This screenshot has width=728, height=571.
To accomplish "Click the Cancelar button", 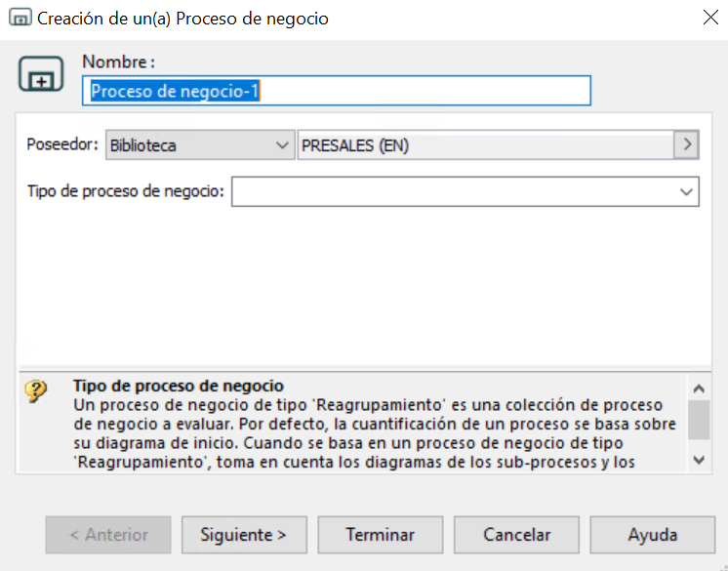I will pyautogui.click(x=516, y=535).
